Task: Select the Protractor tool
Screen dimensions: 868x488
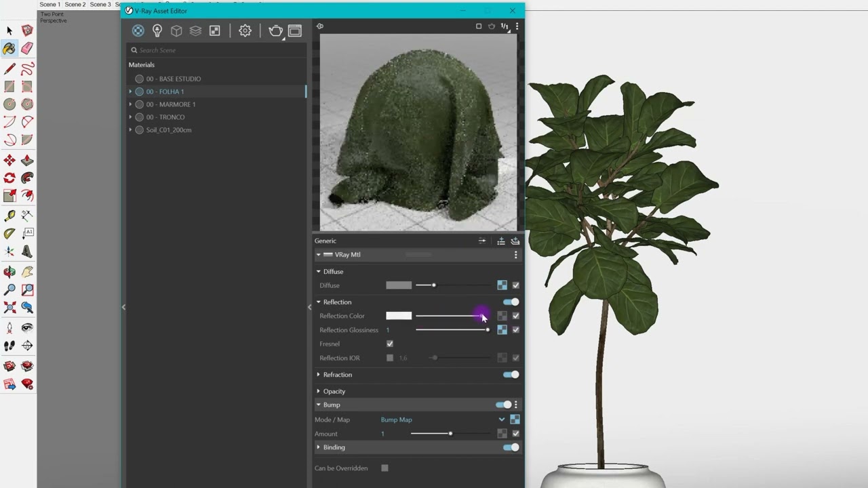Action: (9, 233)
